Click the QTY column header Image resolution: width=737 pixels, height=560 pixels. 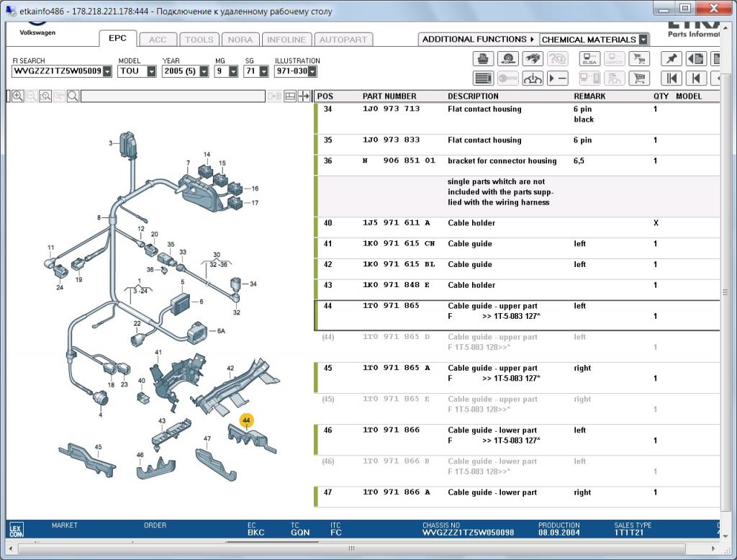(661, 96)
